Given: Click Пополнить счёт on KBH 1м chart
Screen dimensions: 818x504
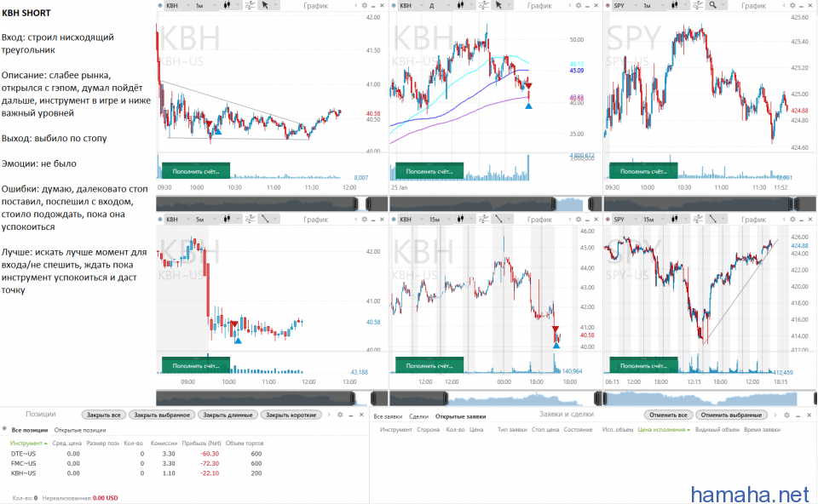Looking at the screenshot, I should coord(196,171).
